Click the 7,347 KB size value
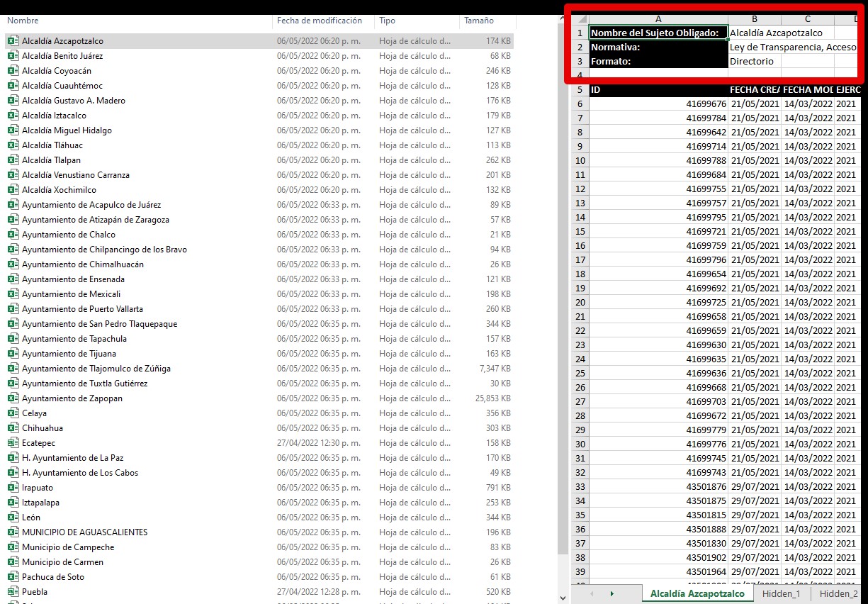Screen dimensions: 868x604 tap(495, 369)
